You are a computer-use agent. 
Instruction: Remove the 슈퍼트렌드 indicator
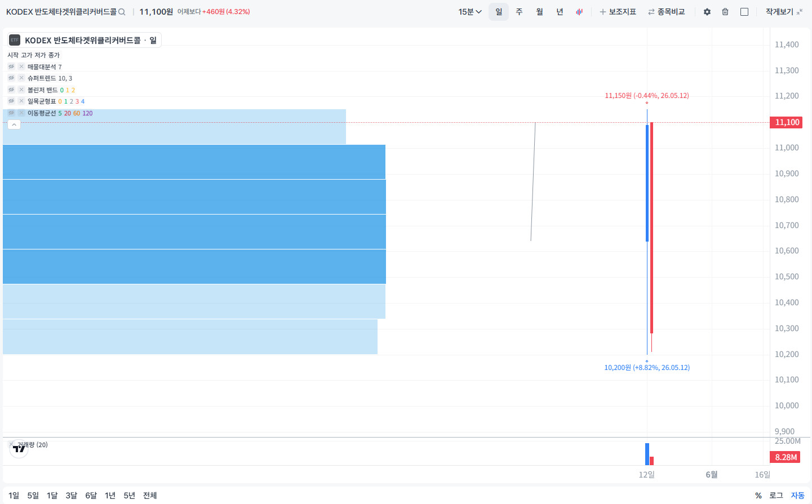coord(21,78)
